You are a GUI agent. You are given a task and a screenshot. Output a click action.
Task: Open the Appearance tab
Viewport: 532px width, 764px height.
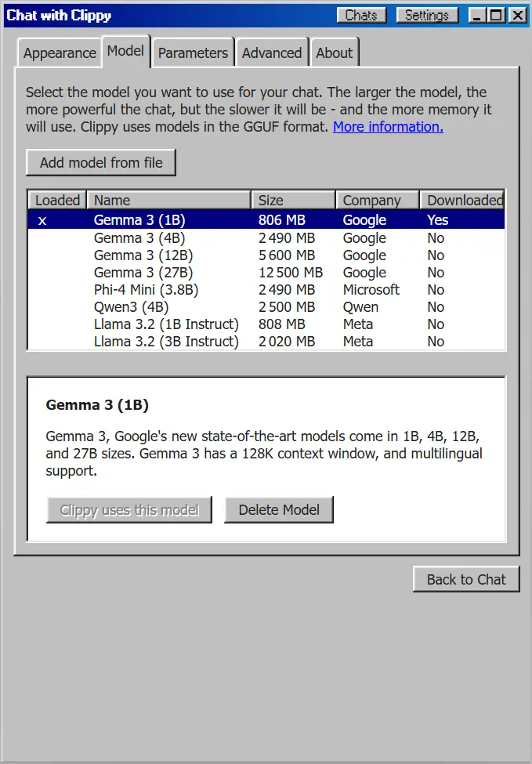click(60, 53)
